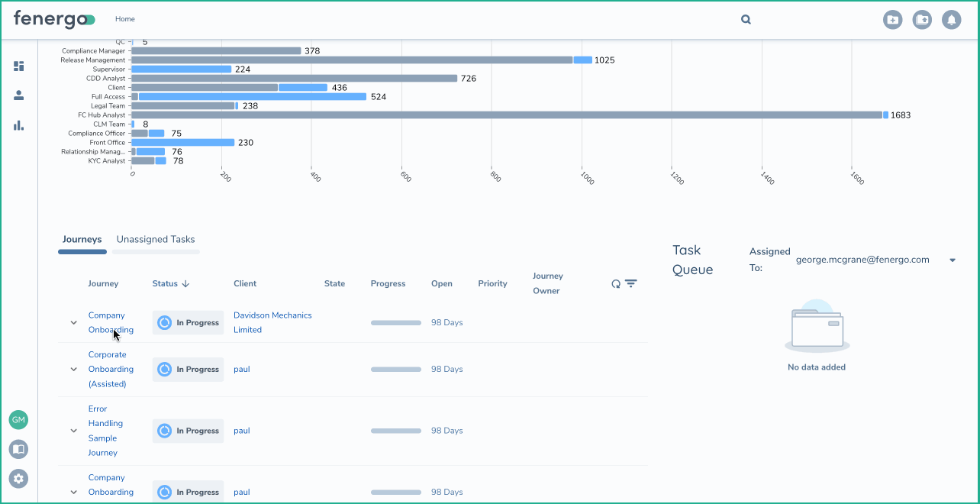Open the Assigned To dropdown arrow

[953, 260]
